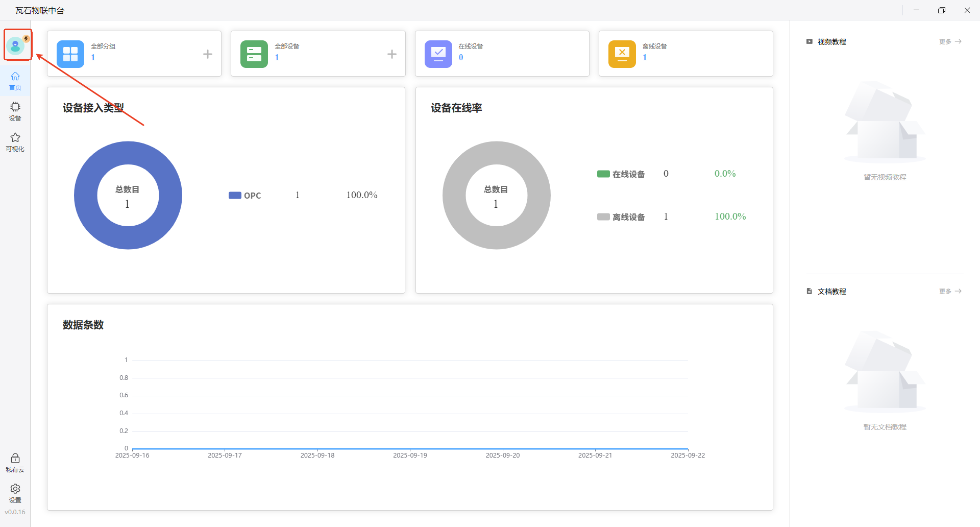Click the blue 设备接入类型 donut ring
Viewport: 980px width, 527px height.
tap(87, 196)
